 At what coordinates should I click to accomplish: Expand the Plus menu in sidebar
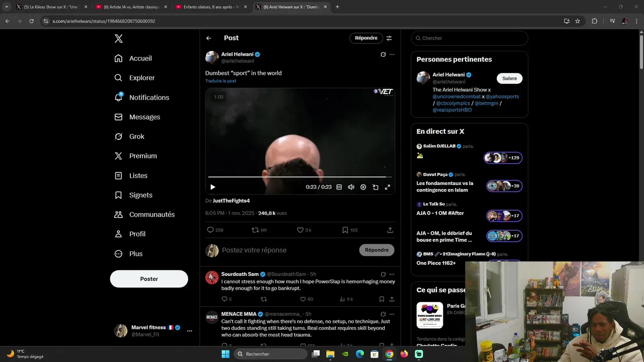click(128, 254)
